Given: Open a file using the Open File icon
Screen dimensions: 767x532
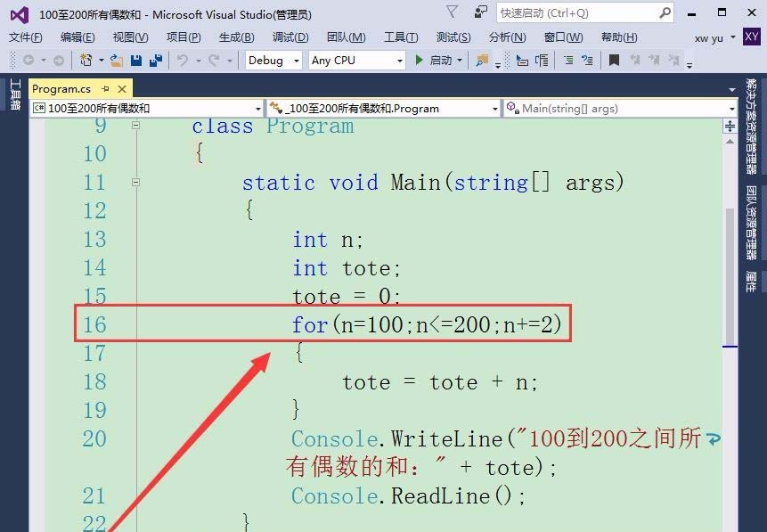Looking at the screenshot, I should pos(116,60).
